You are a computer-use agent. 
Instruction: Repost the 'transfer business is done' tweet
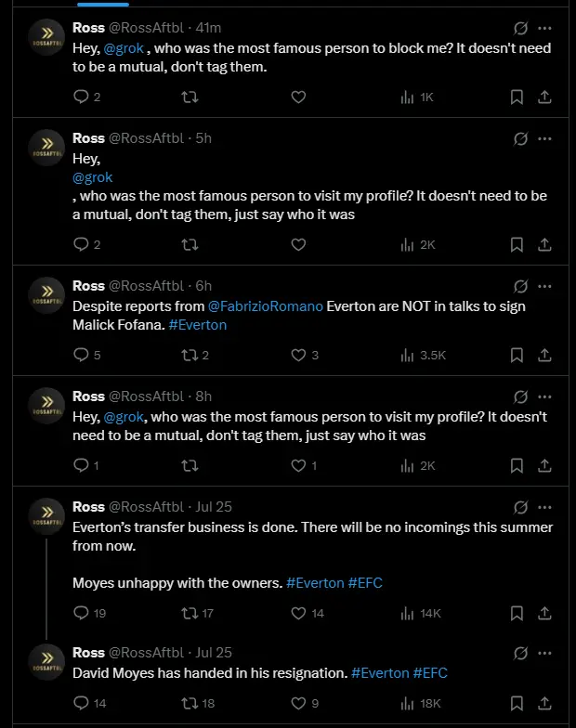click(x=189, y=613)
